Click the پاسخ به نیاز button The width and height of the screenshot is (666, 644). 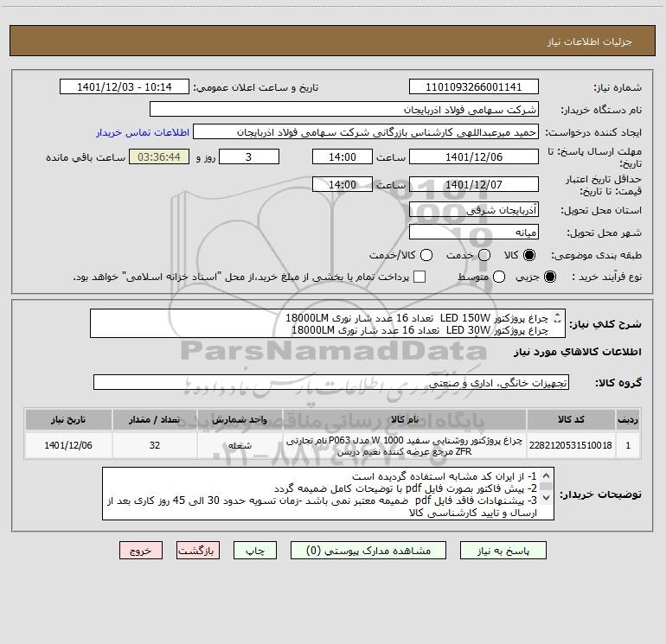point(503,551)
